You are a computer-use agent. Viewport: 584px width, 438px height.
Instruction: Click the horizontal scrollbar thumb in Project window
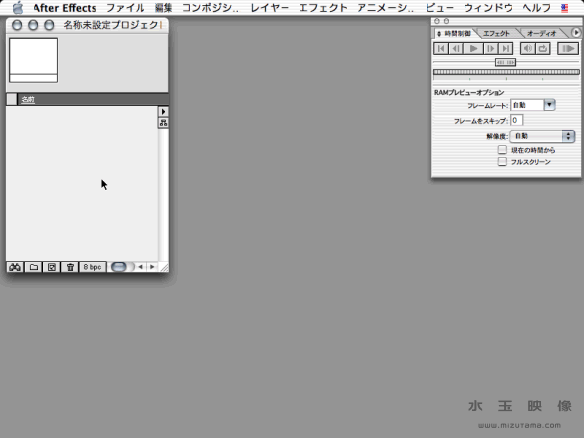click(119, 267)
